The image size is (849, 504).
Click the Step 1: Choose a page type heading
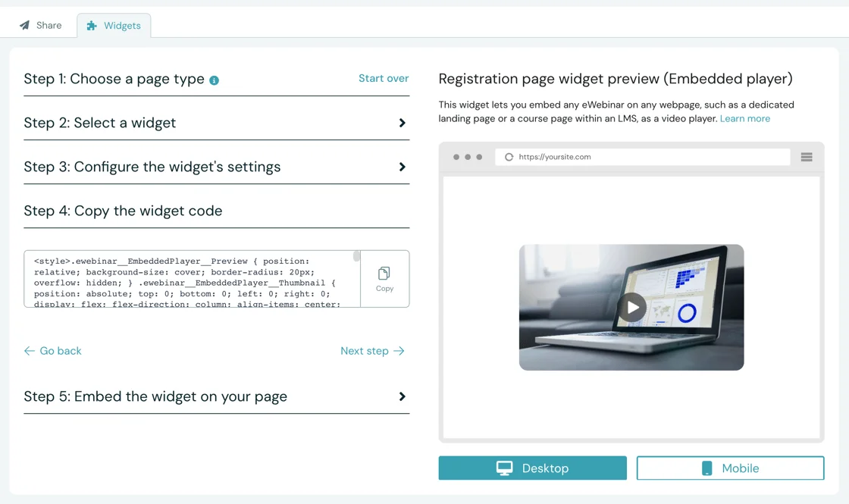(x=114, y=79)
